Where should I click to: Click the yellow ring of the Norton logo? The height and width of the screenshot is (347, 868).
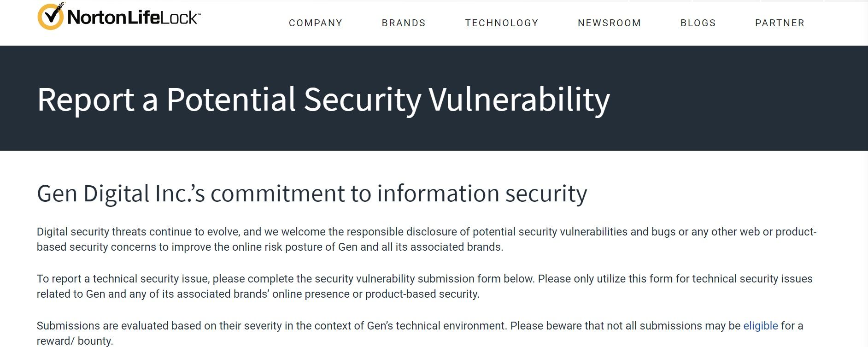tap(41, 18)
